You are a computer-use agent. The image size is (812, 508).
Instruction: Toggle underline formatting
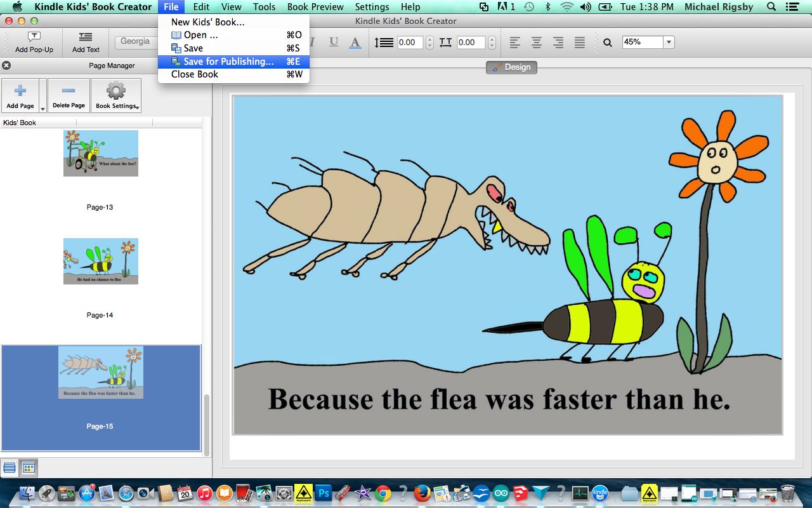click(333, 43)
